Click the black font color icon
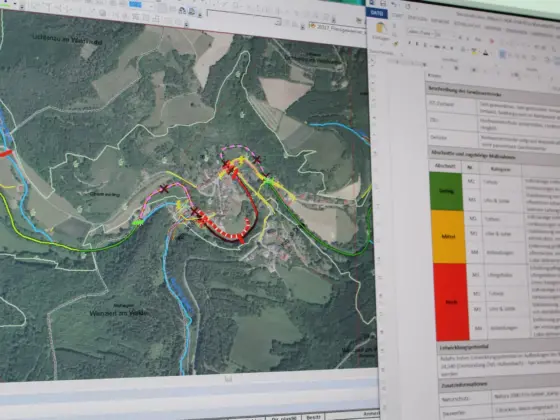Viewport: 560px width, 420px height. (x=485, y=53)
